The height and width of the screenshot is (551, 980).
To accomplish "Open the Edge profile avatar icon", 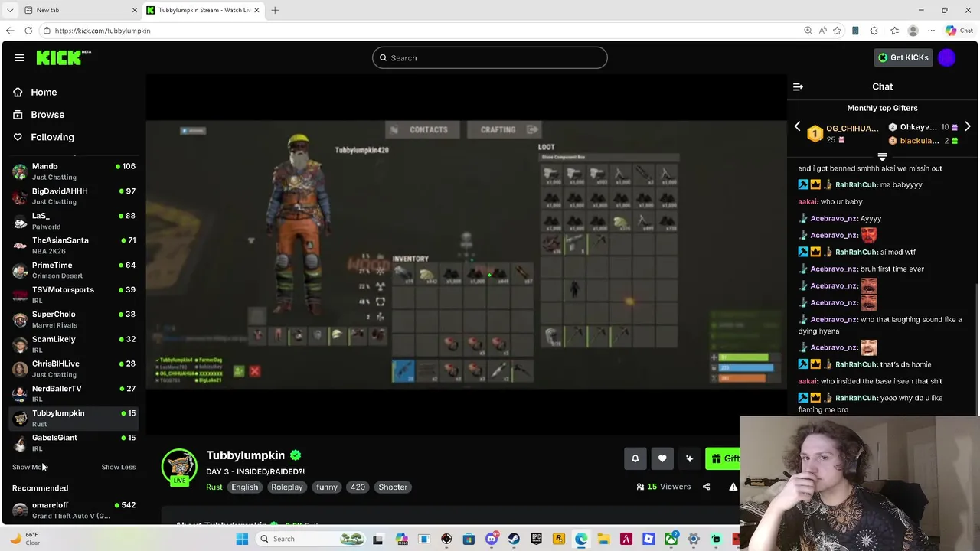I will pos(913,31).
